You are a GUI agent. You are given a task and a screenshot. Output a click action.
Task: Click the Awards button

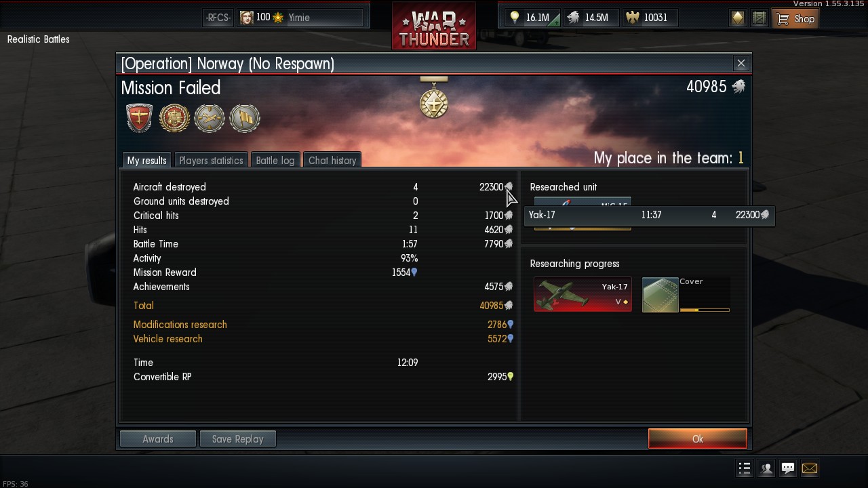coord(158,439)
